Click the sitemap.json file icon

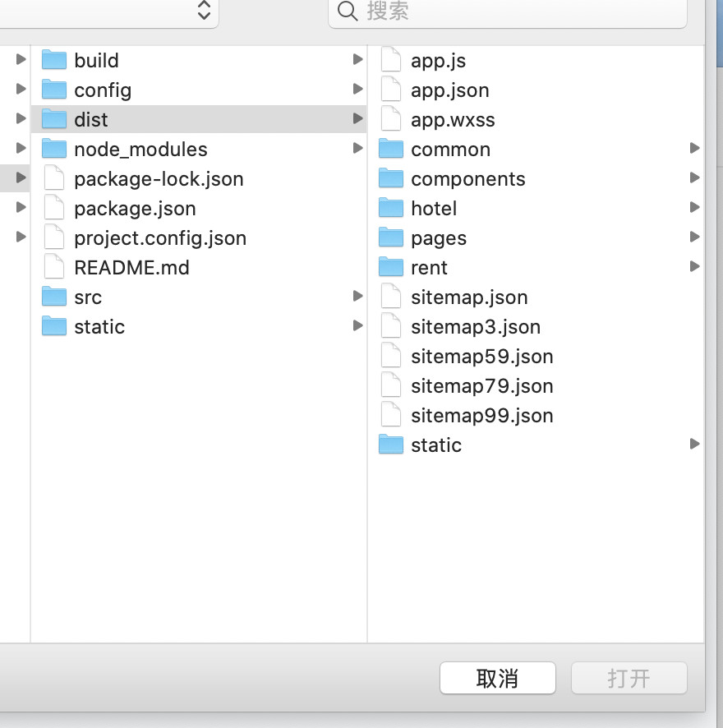point(390,297)
